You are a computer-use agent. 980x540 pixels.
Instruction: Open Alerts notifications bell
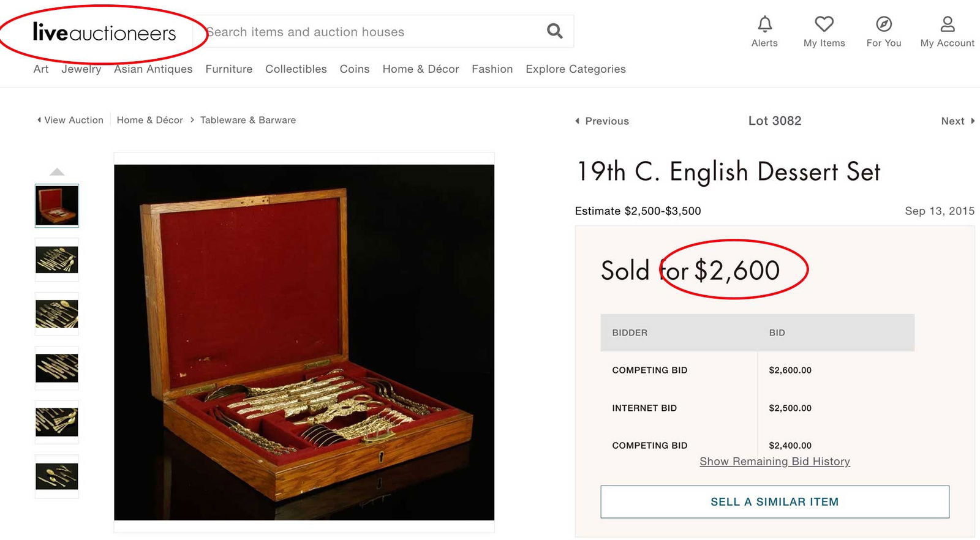coord(764,24)
